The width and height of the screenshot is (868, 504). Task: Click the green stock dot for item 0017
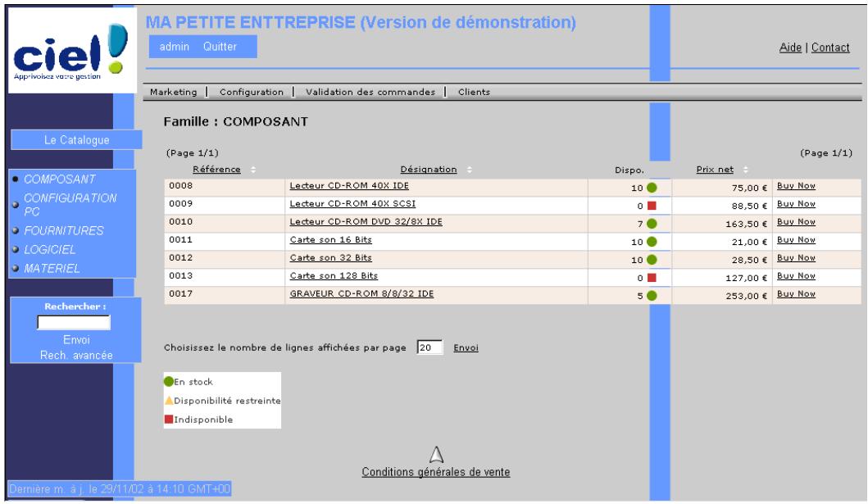652,295
